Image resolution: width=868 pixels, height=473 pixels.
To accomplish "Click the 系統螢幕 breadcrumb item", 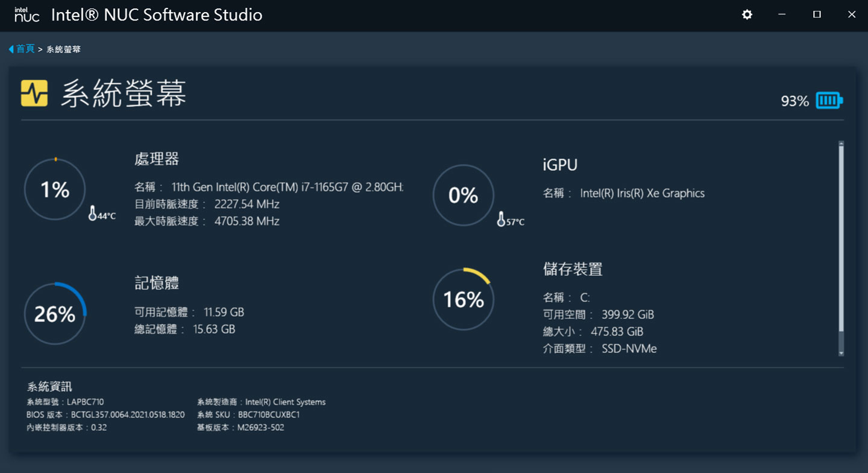I will [x=63, y=49].
